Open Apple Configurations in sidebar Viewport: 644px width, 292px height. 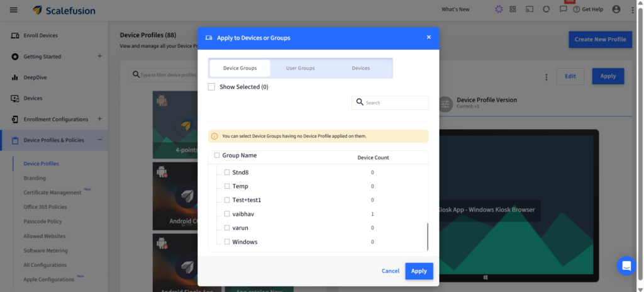(x=49, y=279)
